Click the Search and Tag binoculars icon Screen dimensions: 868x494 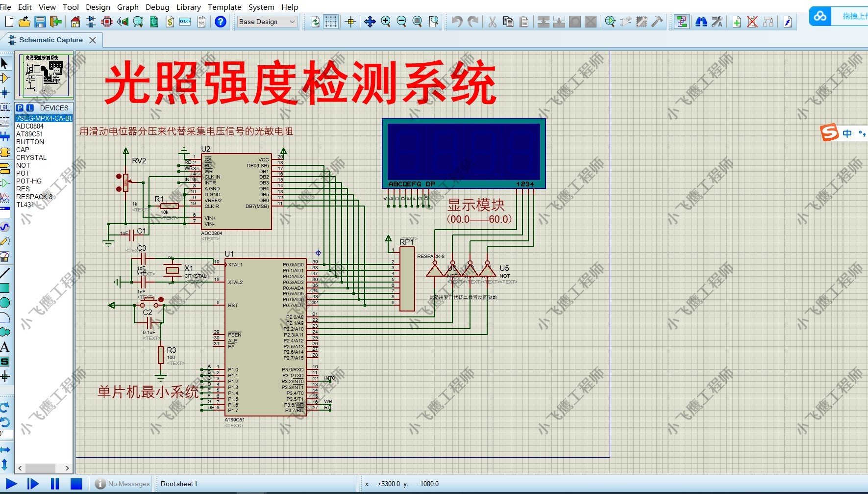pyautogui.click(x=701, y=22)
